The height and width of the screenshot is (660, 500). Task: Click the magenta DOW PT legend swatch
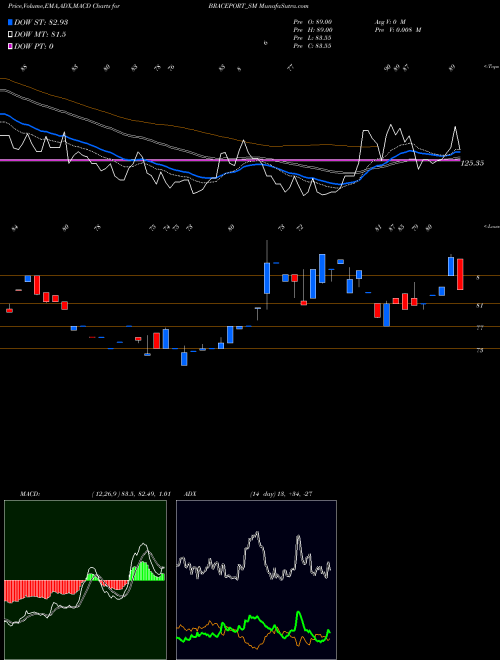pyautogui.click(x=10, y=46)
